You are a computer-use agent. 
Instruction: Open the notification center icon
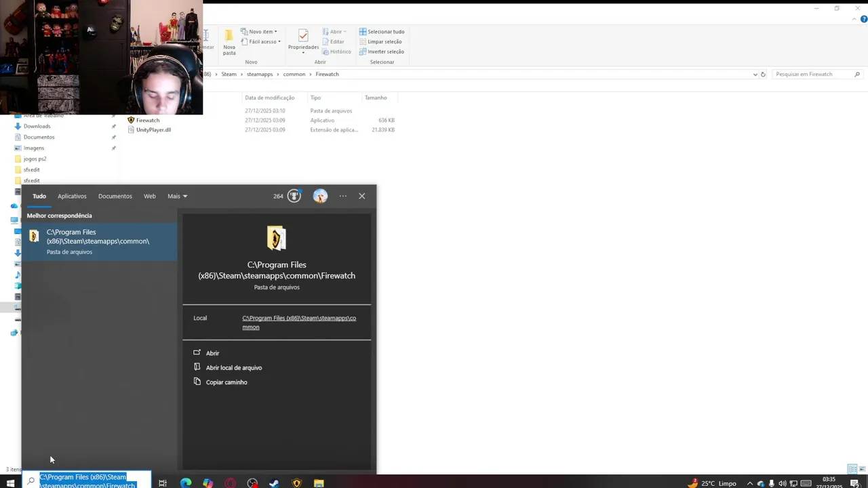(855, 483)
